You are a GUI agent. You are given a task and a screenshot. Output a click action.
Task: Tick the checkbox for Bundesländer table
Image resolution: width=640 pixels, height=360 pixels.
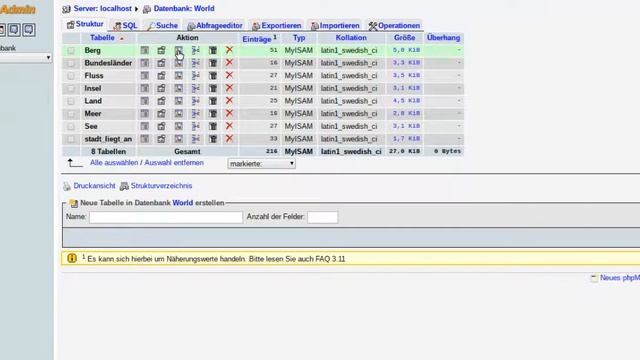coord(71,63)
